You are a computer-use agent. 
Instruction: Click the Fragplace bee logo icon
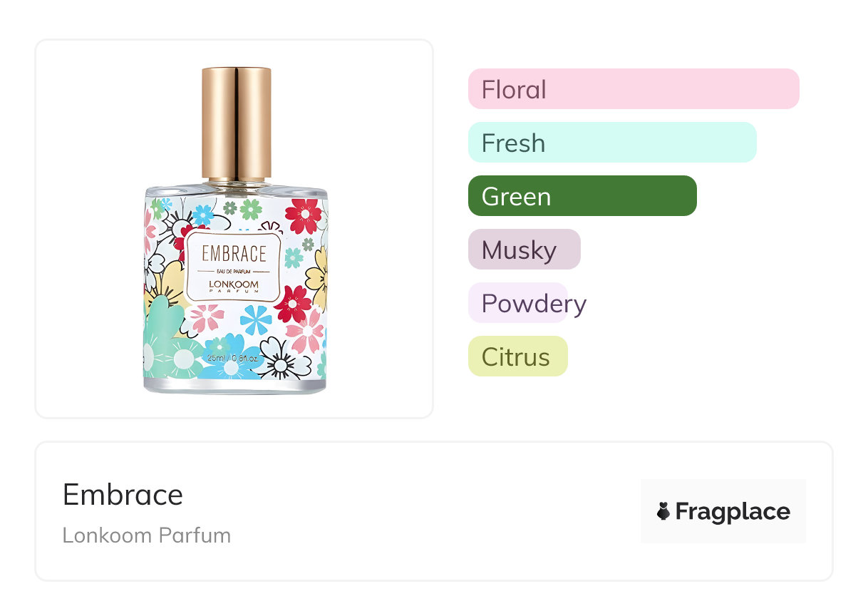(x=663, y=511)
